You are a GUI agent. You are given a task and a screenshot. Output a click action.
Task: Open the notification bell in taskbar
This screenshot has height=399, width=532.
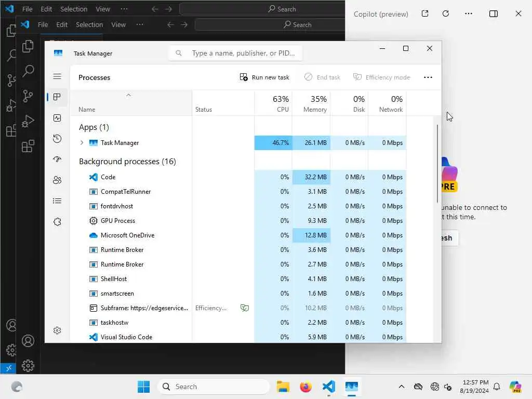497,387
